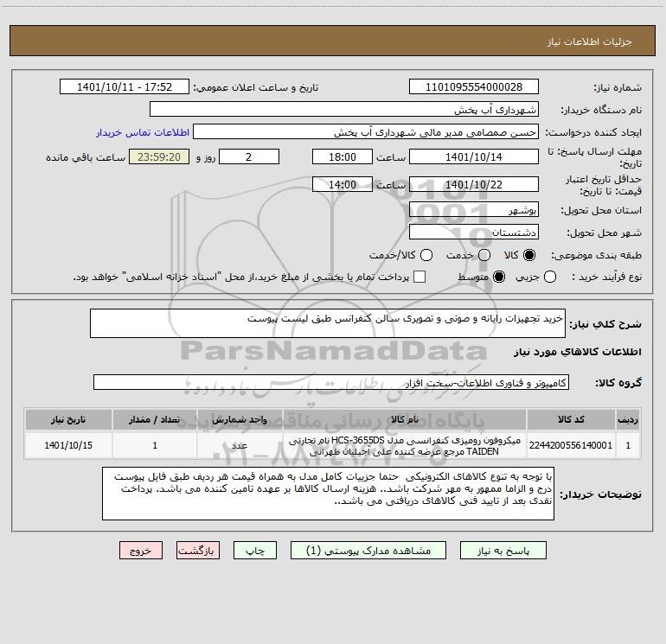Open buyer contact info link اطلاعات تماس خریدار
Viewport: 666px width, 644px height.
point(143,132)
